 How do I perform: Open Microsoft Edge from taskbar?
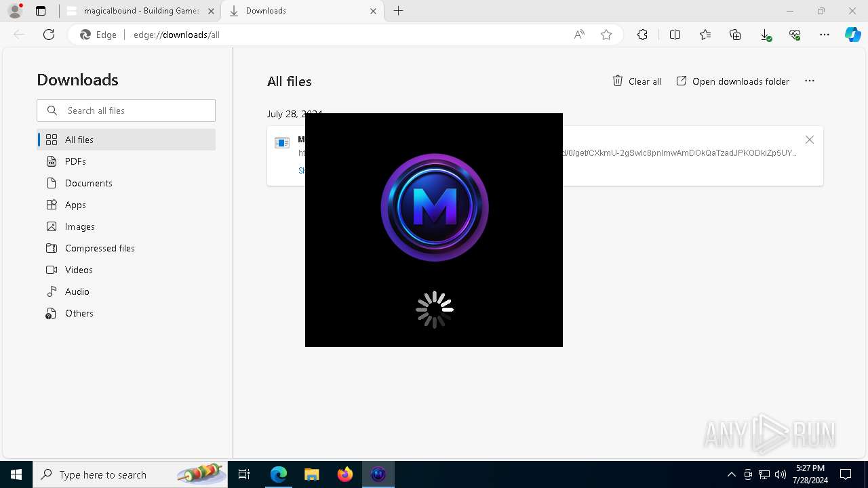click(279, 474)
